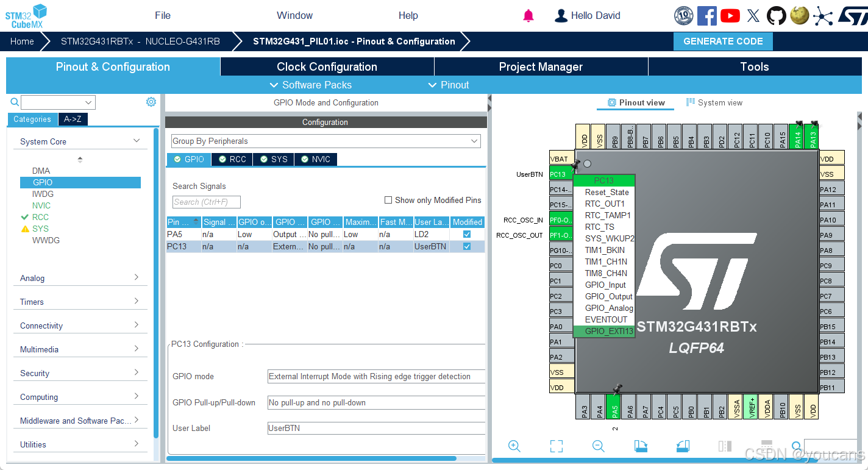Select the SYS configuration tab
This screenshot has height=470, width=868.
click(x=274, y=159)
